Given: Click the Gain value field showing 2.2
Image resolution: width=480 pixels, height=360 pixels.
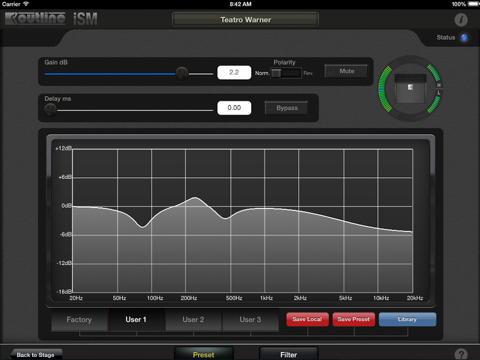Looking at the screenshot, I should (x=234, y=72).
